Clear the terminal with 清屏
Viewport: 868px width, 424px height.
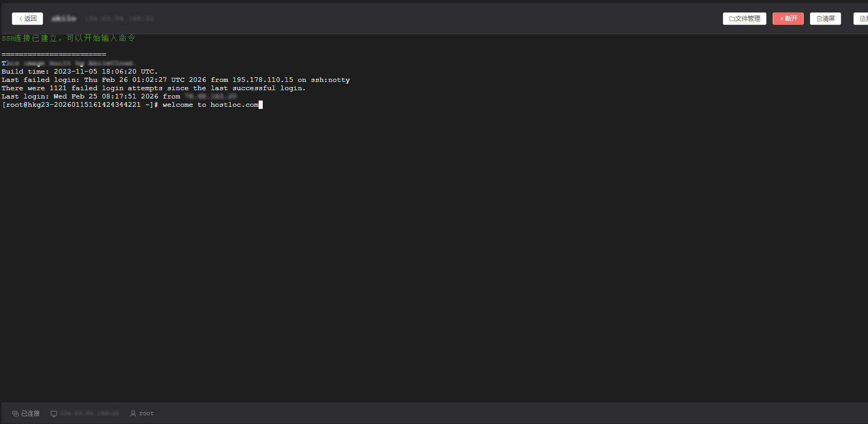point(825,19)
